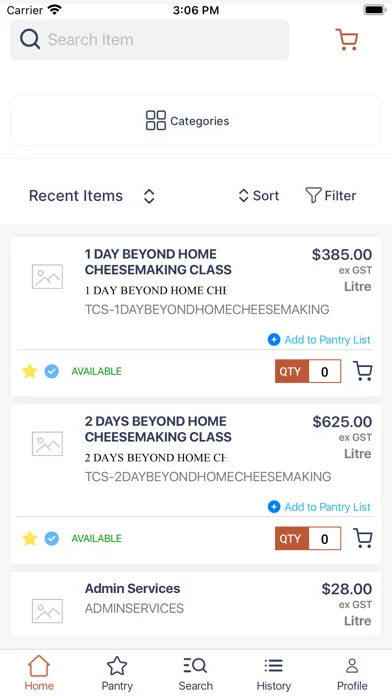Click the Filter funnel icon
Viewport: 392px width, 696px height.
[x=313, y=195]
